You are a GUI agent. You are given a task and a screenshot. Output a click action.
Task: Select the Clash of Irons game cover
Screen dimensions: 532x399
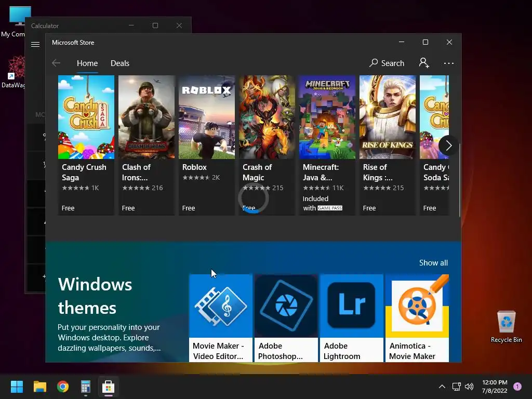click(146, 117)
